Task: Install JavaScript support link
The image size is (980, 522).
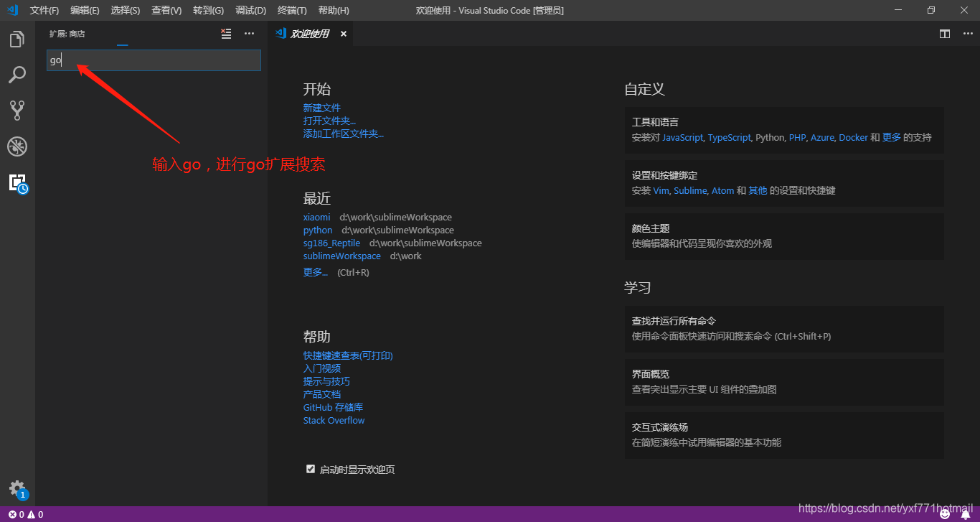Action: pyautogui.click(x=682, y=137)
